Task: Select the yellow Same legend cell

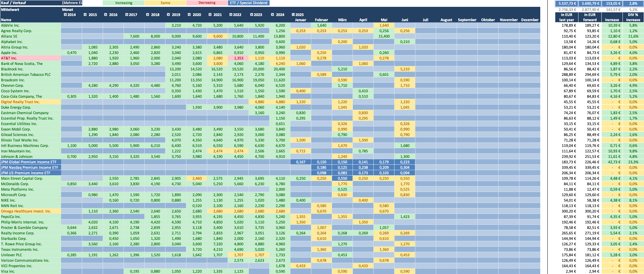Action: (x=165, y=3)
